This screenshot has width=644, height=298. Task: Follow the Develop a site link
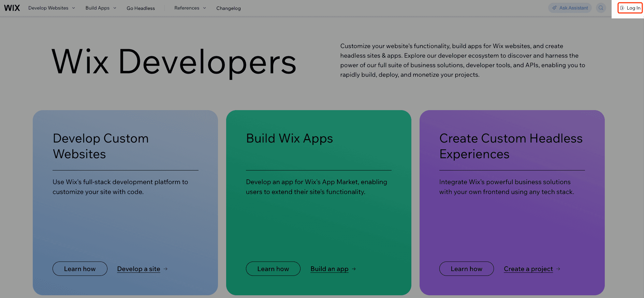tap(138, 269)
